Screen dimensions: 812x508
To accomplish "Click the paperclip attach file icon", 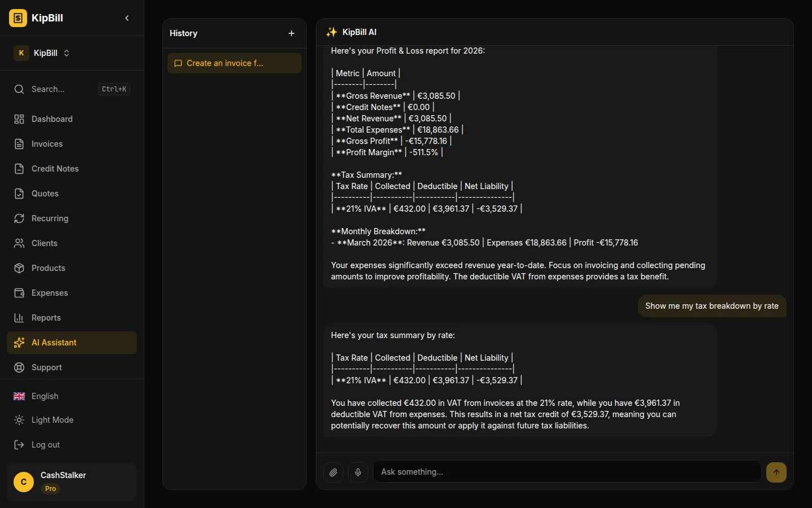I will point(333,472).
